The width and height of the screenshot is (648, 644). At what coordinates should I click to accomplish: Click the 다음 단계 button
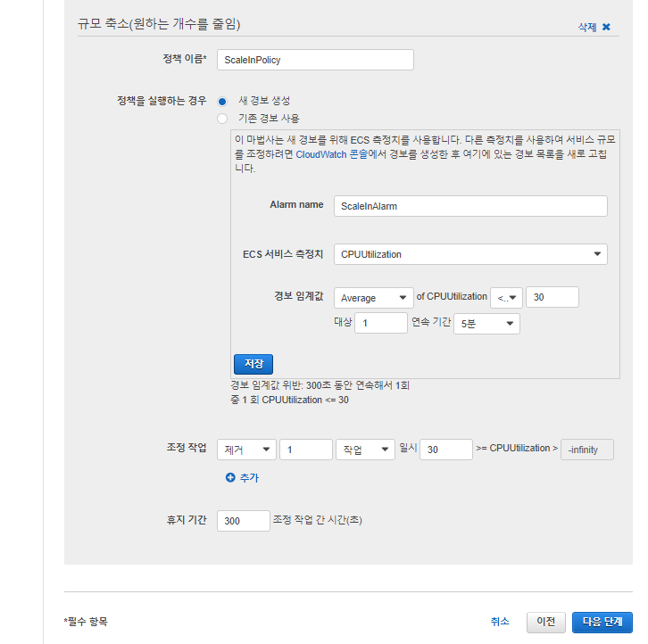click(x=602, y=622)
